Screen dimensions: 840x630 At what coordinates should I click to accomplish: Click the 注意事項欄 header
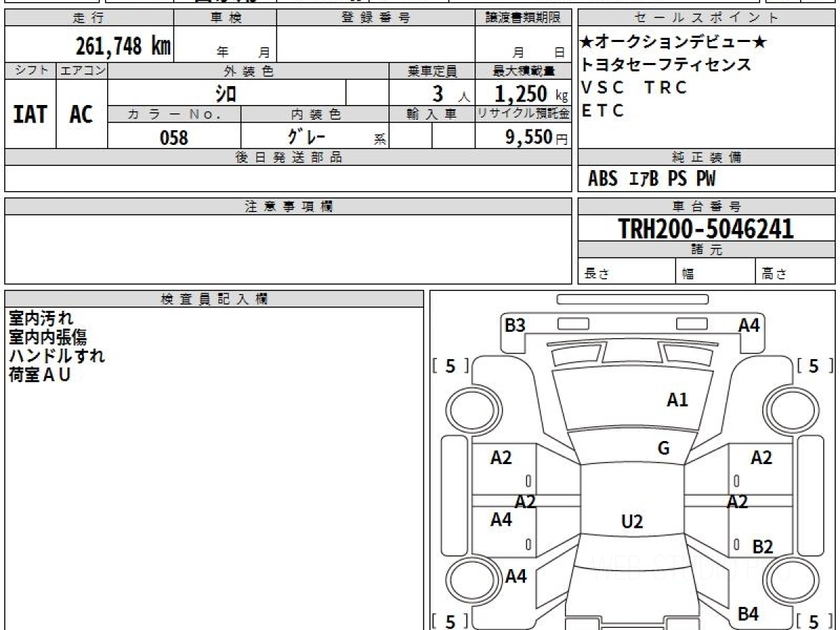coord(288,206)
